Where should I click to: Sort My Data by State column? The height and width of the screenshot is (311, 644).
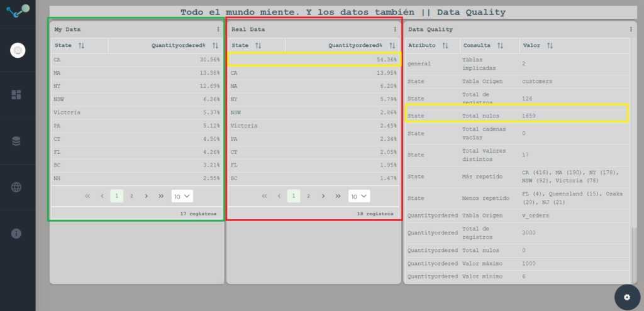coord(81,45)
